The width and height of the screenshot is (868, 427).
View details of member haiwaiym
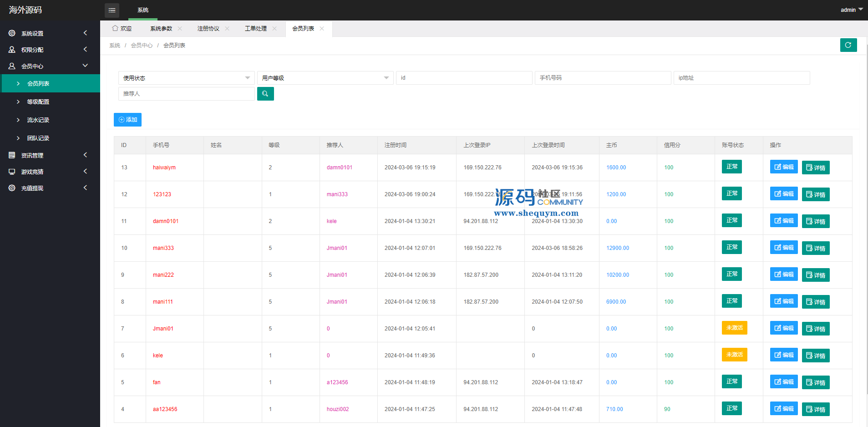coord(816,168)
